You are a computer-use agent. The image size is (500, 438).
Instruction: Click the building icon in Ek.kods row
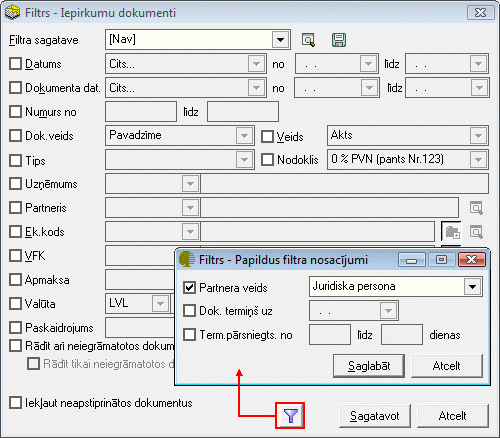(x=452, y=232)
